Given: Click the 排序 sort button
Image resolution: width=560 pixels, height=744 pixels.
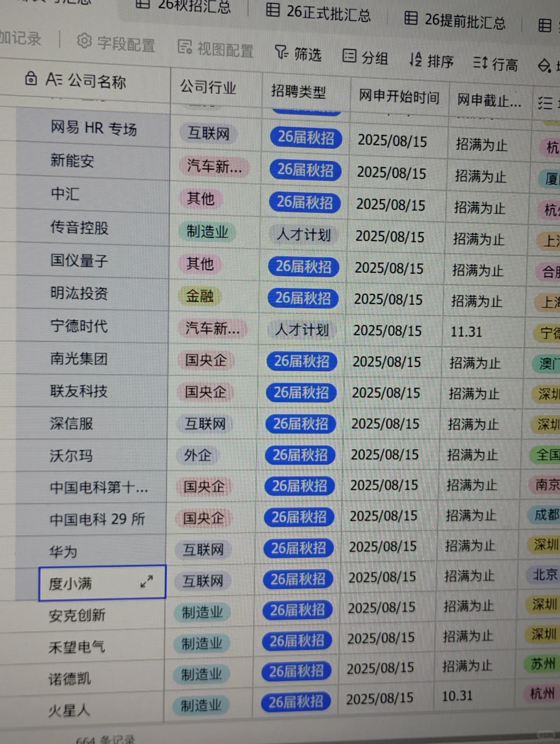Looking at the screenshot, I should 431,61.
